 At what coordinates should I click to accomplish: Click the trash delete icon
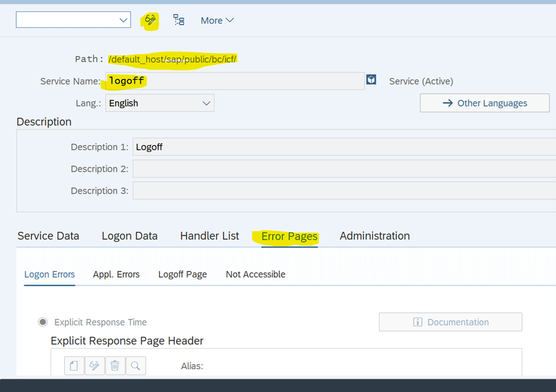click(115, 365)
